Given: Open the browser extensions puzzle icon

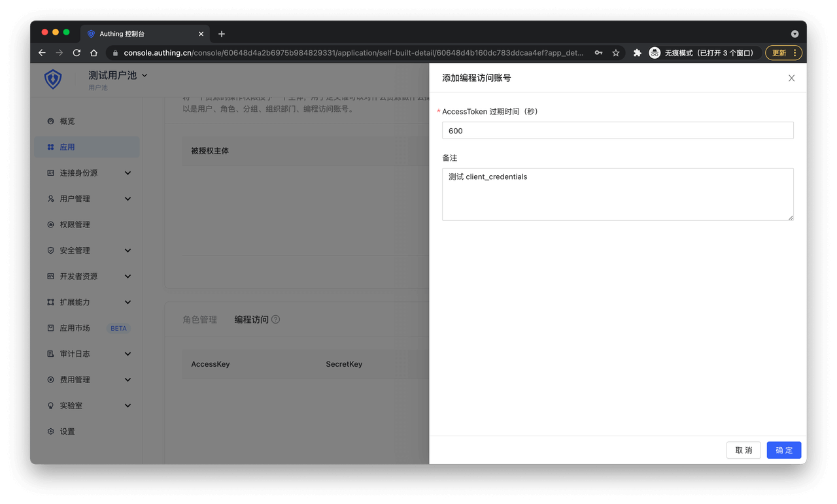Looking at the screenshot, I should 637,53.
